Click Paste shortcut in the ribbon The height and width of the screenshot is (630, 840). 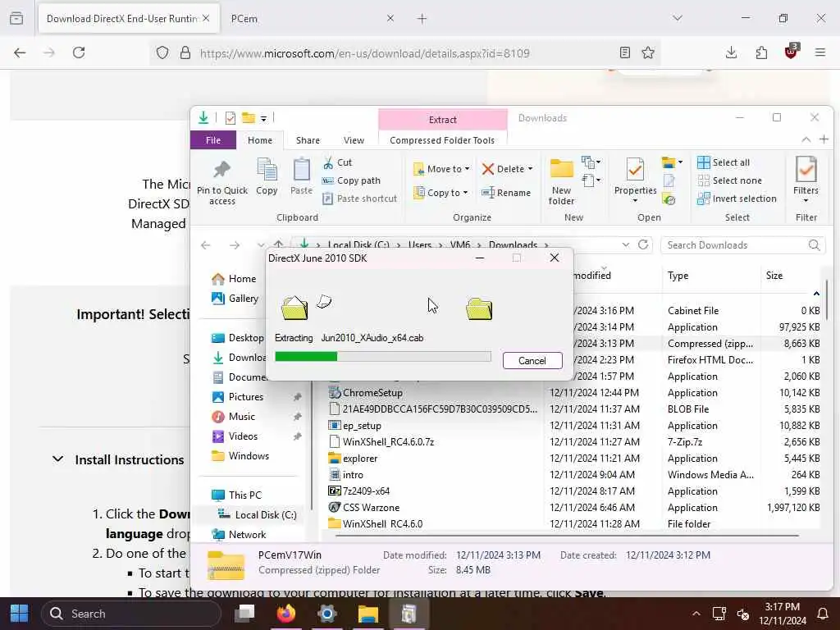[x=359, y=199]
